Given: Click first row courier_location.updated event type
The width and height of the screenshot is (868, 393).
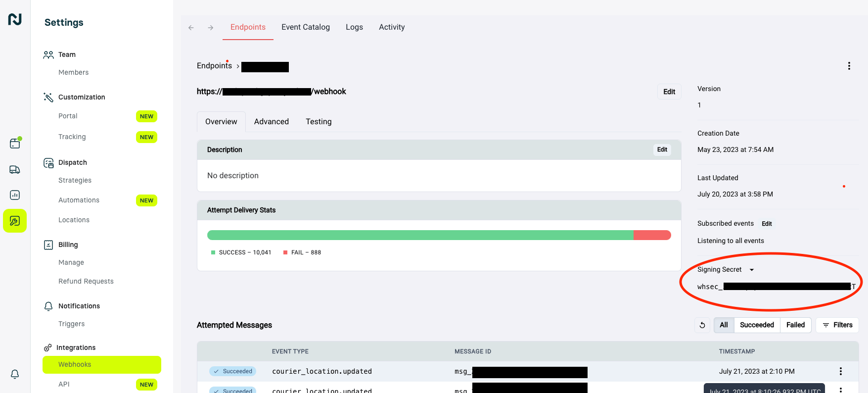Looking at the screenshot, I should pos(322,371).
